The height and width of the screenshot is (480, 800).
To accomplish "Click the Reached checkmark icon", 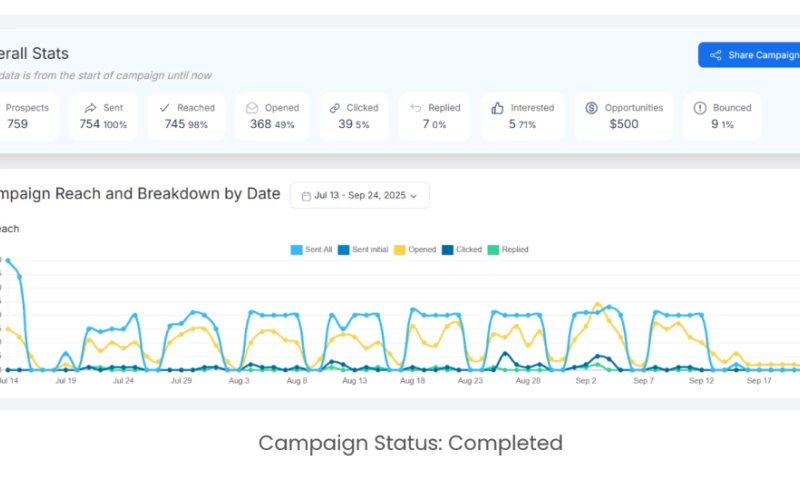I will 164,108.
